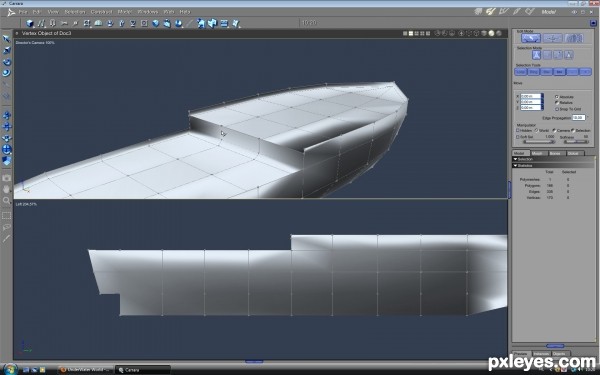This screenshot has height=375, width=600.
Task: Open the Edit menu
Action: point(37,12)
